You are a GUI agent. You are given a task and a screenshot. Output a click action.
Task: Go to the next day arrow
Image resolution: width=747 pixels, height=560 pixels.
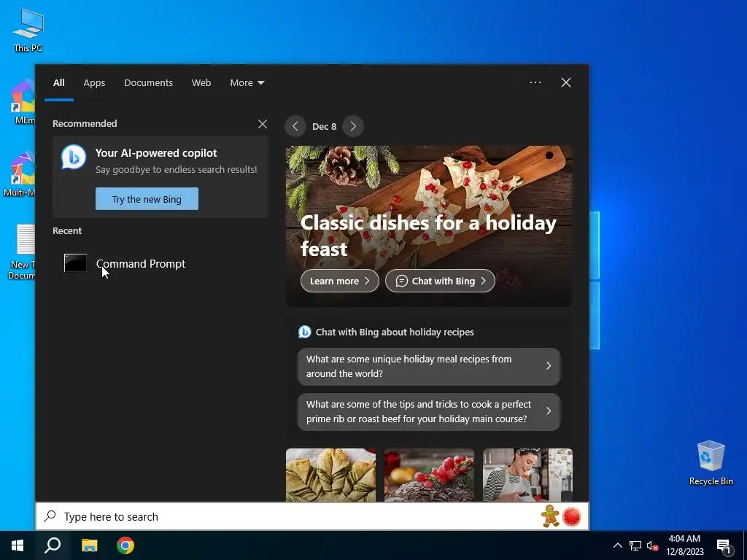(353, 126)
